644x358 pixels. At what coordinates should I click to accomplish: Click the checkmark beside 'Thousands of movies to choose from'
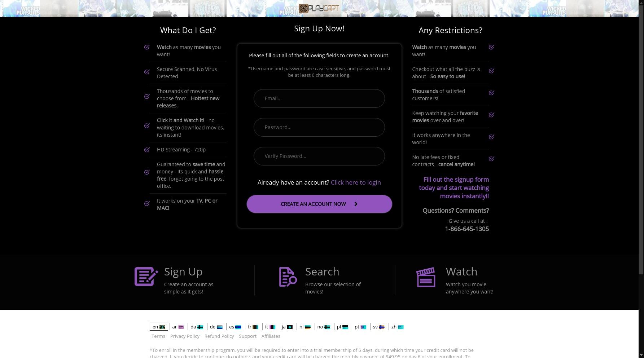(147, 97)
